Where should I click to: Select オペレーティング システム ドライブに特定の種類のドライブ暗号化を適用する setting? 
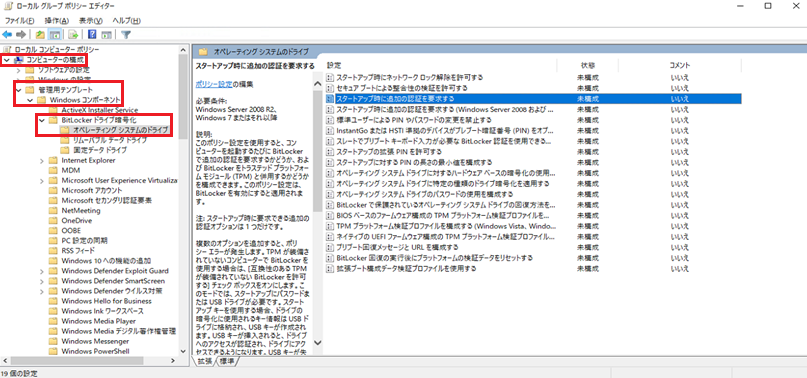tap(443, 183)
